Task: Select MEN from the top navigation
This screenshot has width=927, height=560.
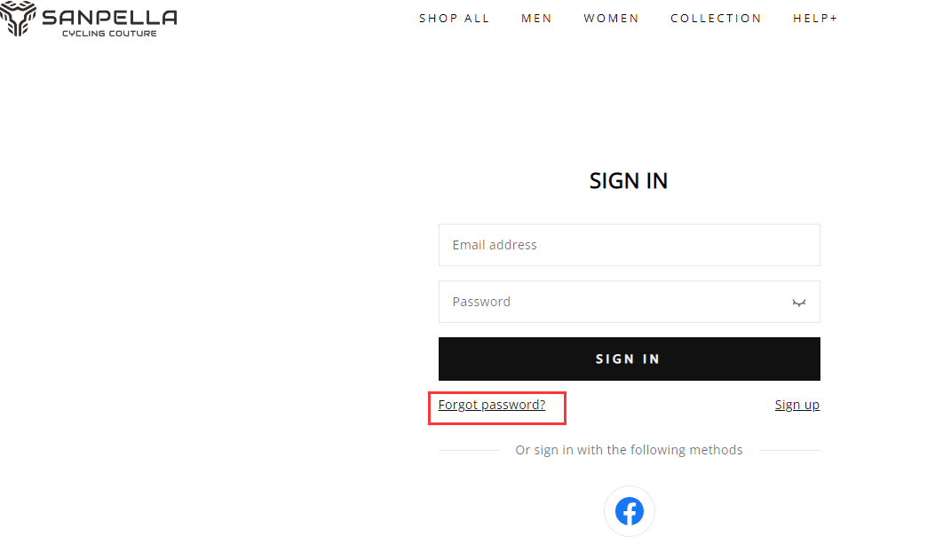Action: coord(536,18)
